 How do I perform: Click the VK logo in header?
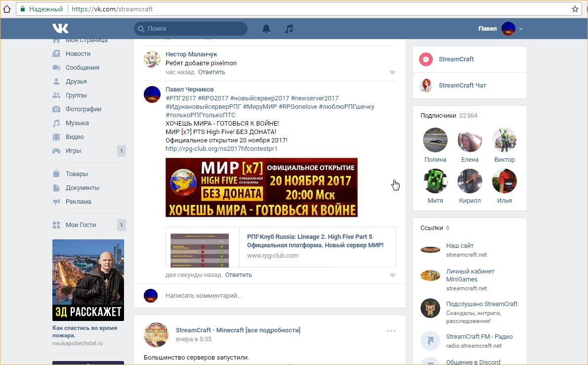point(60,28)
